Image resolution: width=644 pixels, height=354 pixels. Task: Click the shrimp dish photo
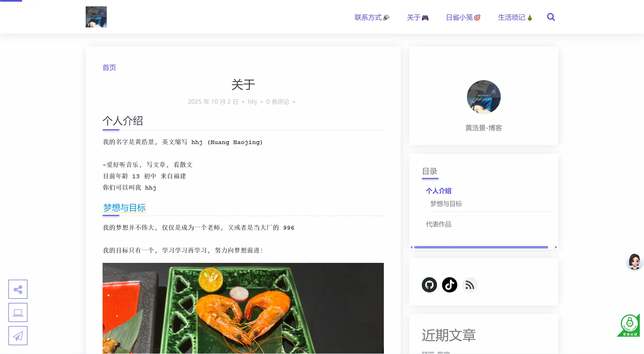(x=243, y=308)
